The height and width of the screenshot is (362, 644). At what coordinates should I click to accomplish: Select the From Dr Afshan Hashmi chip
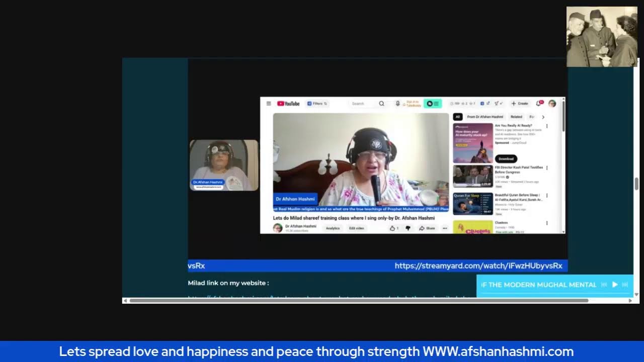pos(485,117)
